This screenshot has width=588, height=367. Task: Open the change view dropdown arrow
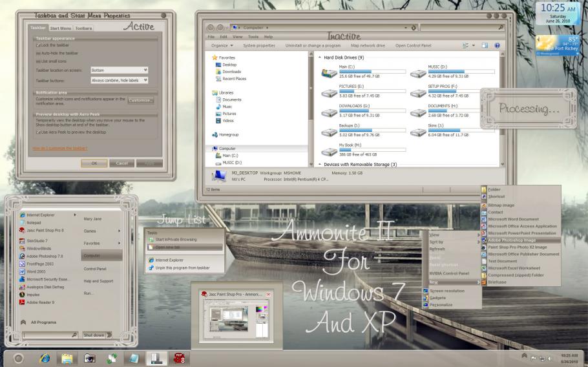click(x=474, y=45)
